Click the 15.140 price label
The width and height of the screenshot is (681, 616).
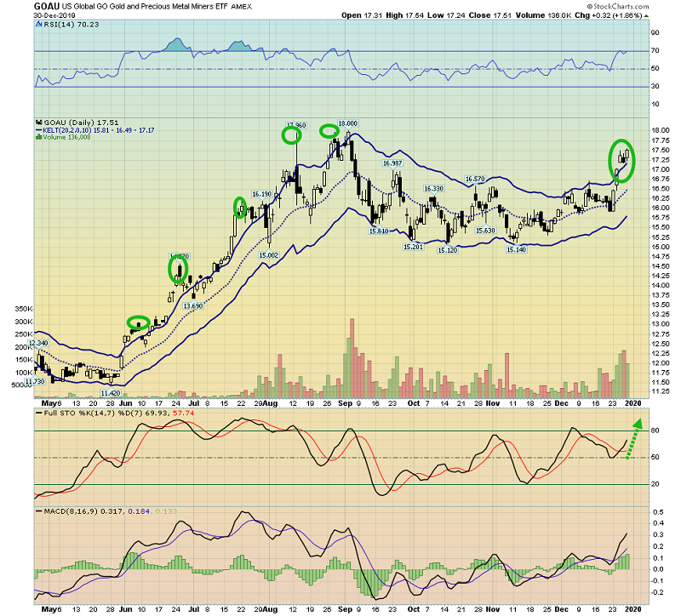click(x=517, y=249)
